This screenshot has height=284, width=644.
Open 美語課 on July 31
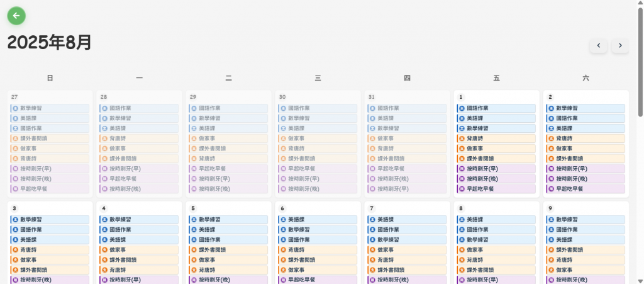tap(407, 118)
